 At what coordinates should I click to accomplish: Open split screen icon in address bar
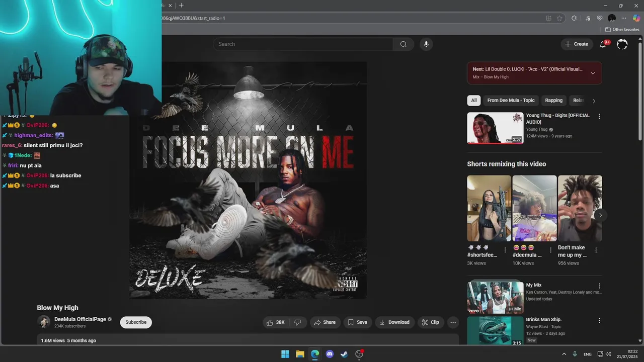(549, 18)
